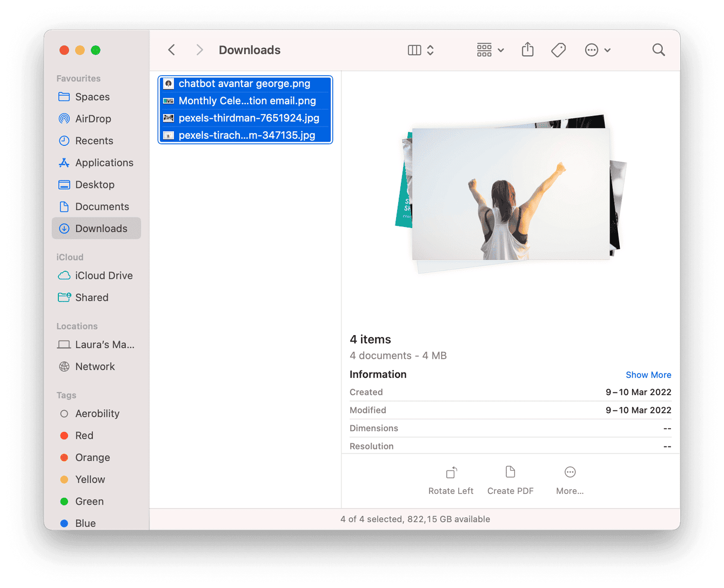Click the Show More link

[648, 375]
